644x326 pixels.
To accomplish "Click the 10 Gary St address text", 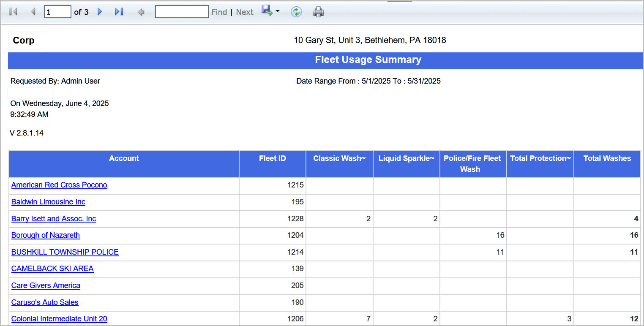I will (x=370, y=41).
